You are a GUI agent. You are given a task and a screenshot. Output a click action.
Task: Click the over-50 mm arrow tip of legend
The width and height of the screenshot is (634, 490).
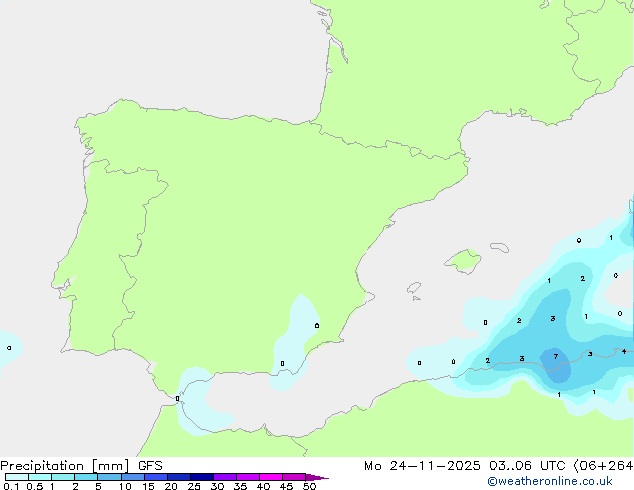pos(317,477)
